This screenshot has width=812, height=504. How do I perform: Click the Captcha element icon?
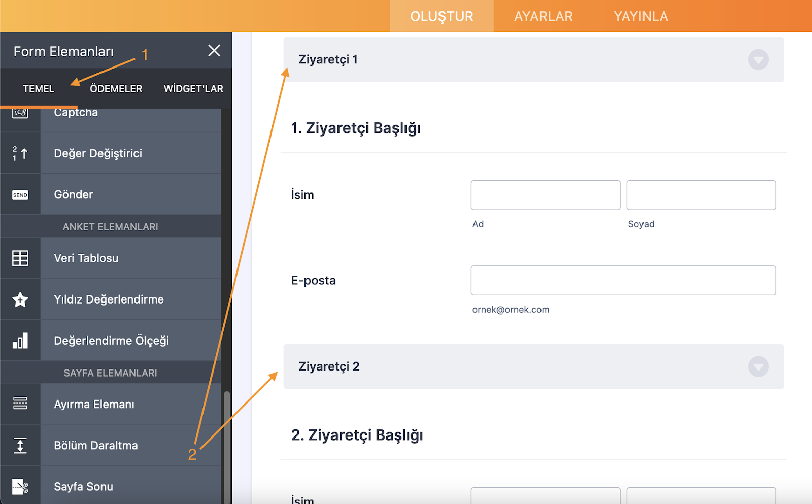tap(20, 113)
